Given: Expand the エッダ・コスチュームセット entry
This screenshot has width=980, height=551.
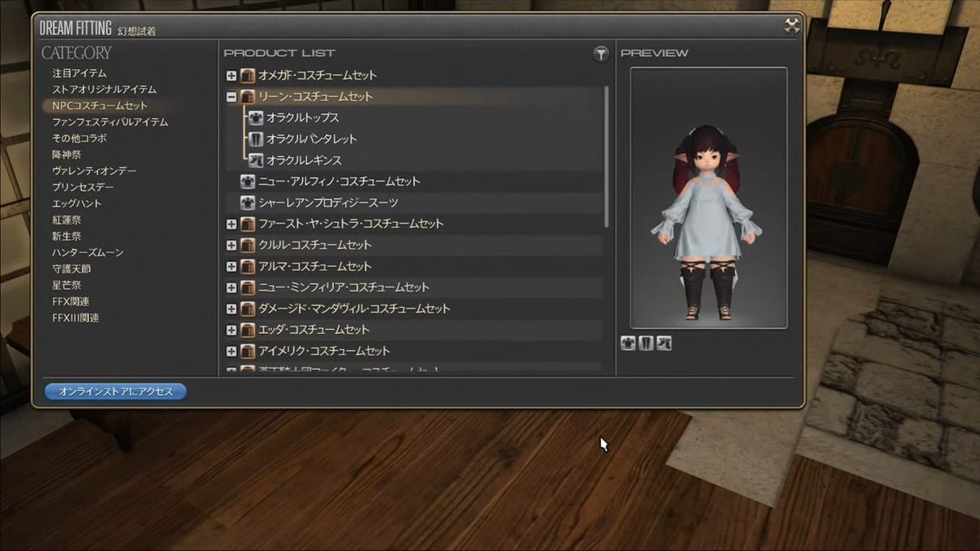Looking at the screenshot, I should 231,330.
